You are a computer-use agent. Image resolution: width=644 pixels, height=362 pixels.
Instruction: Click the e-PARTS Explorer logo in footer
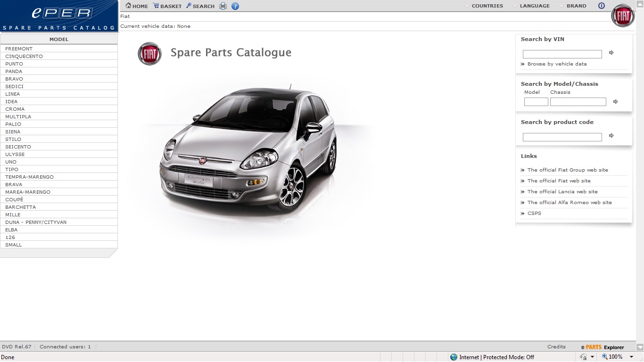(603, 347)
